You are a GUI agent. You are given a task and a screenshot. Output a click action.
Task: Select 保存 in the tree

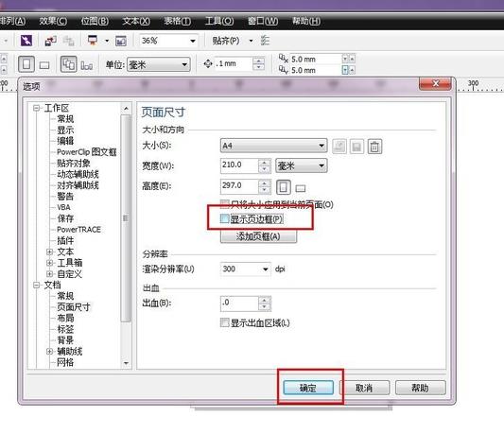[x=65, y=218]
